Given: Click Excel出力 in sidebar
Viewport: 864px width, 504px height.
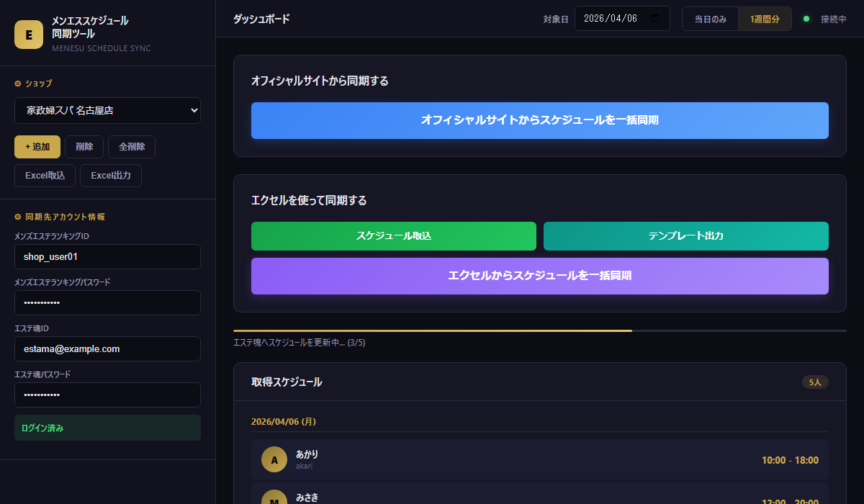Looking at the screenshot, I should [x=111, y=176].
